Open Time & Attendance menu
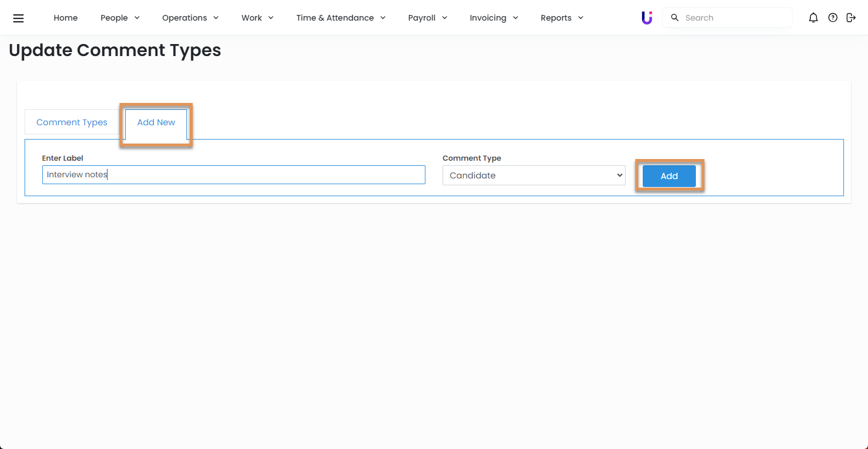868x449 pixels. point(340,18)
